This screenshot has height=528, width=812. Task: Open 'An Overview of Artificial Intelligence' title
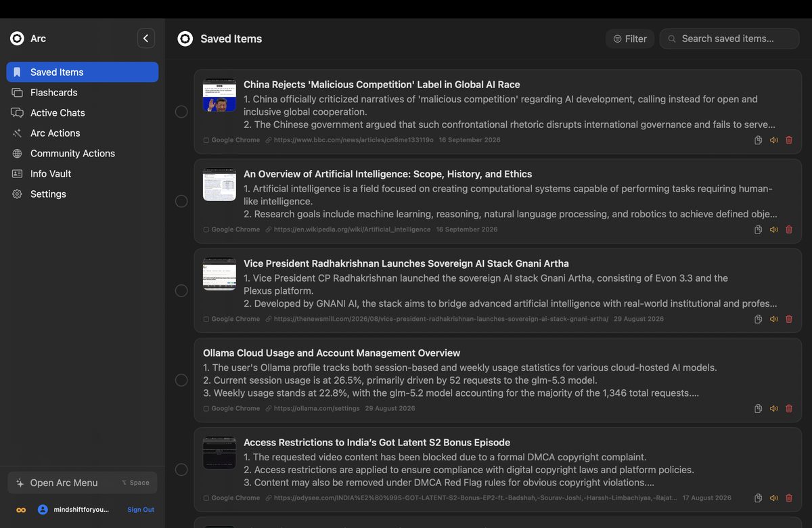click(388, 174)
